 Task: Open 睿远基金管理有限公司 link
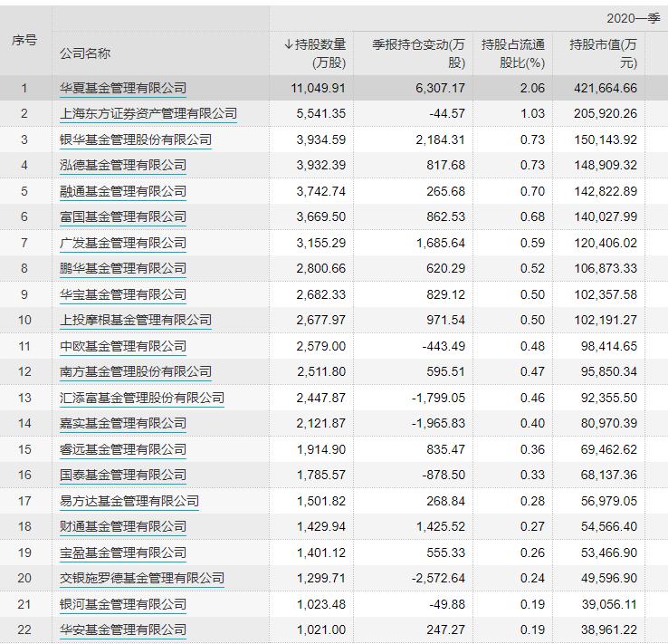click(x=123, y=448)
